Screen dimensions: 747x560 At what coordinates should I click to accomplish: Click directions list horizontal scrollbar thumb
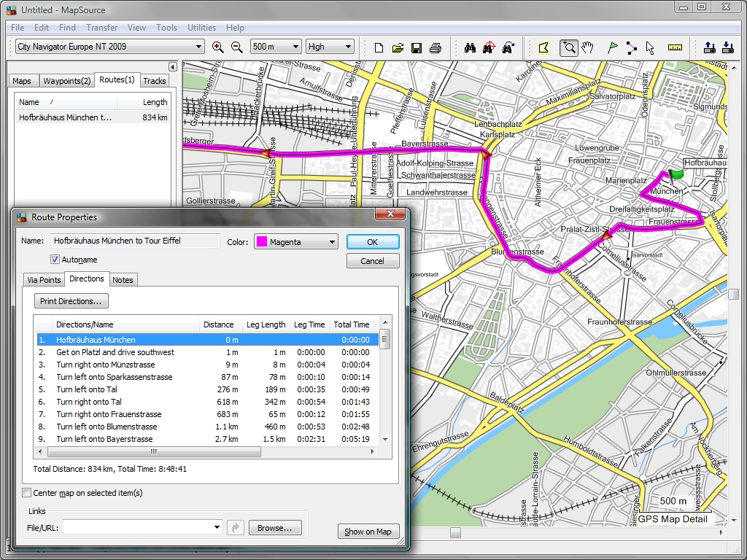click(155, 451)
